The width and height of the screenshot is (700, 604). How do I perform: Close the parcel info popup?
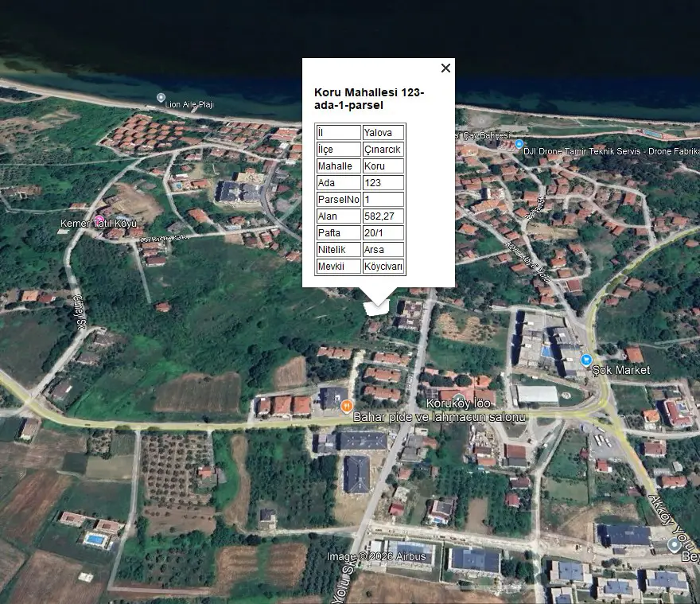pyautogui.click(x=445, y=68)
